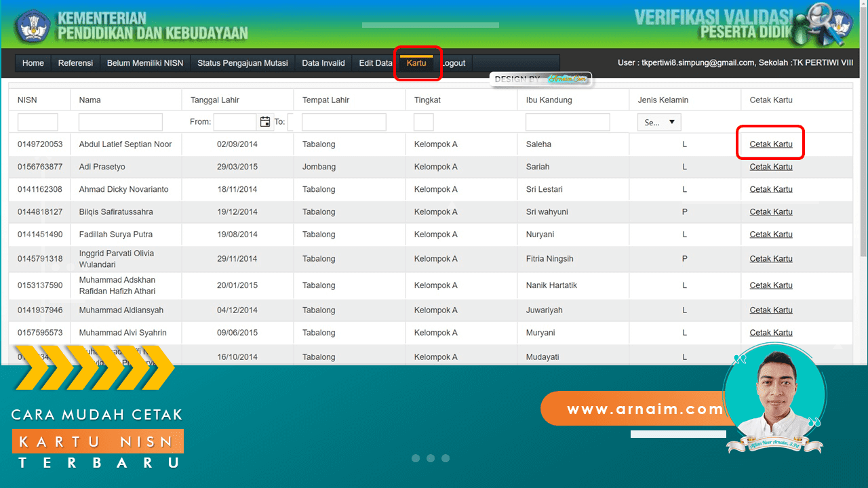Screen dimensions: 868x488
Task: Sort by Jenis Kelamin column header
Action: (x=663, y=100)
